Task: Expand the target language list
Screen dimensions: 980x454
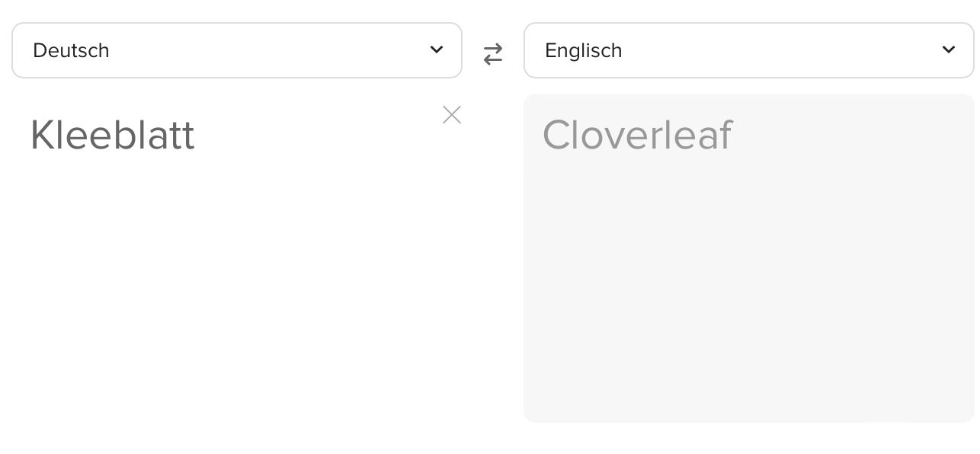Action: 748,50
